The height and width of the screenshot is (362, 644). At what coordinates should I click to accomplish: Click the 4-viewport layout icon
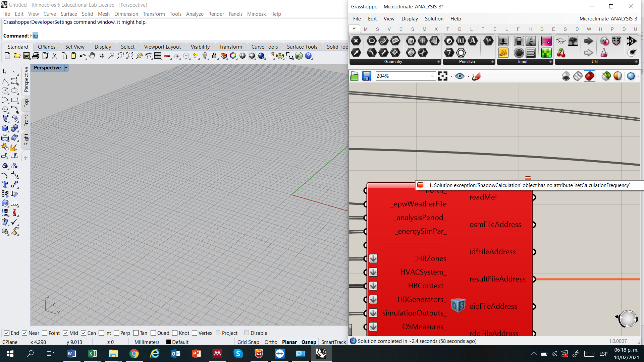pos(158,56)
